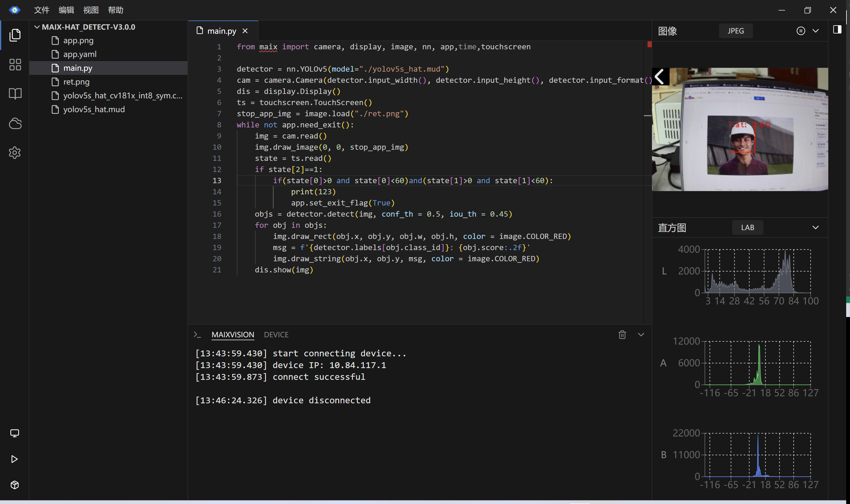Image resolution: width=850 pixels, height=504 pixels.
Task: Open the 文件 menu
Action: click(x=41, y=10)
